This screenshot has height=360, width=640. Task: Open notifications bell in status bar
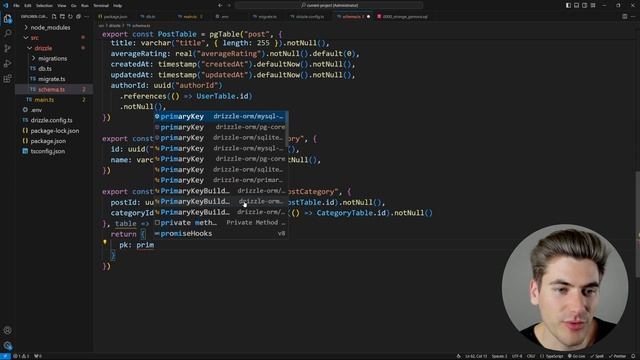[633, 356]
